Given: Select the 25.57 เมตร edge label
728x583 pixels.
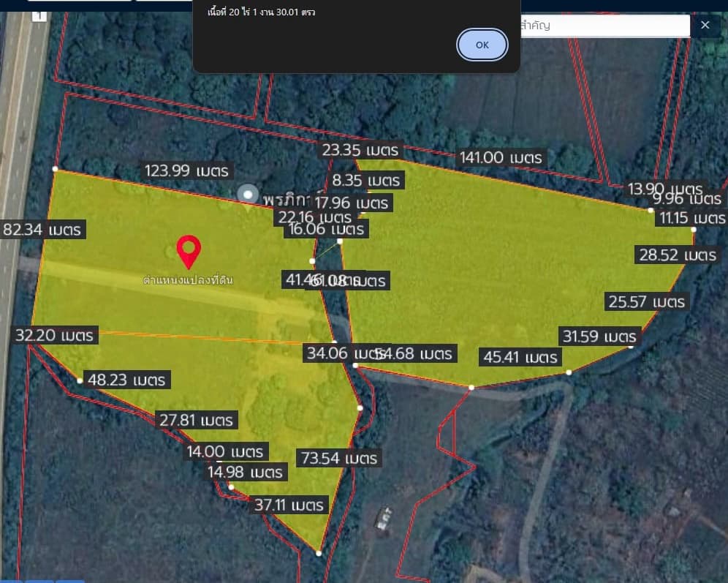Looking at the screenshot, I should (x=646, y=301).
